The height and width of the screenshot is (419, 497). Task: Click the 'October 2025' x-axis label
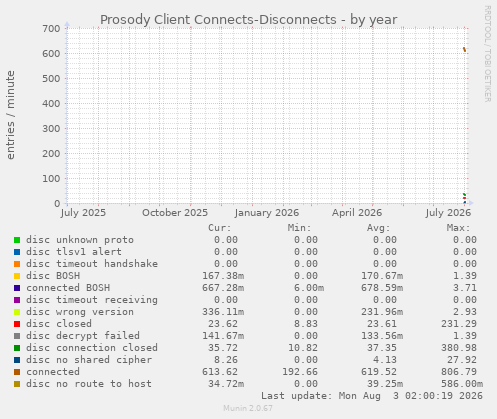(175, 213)
